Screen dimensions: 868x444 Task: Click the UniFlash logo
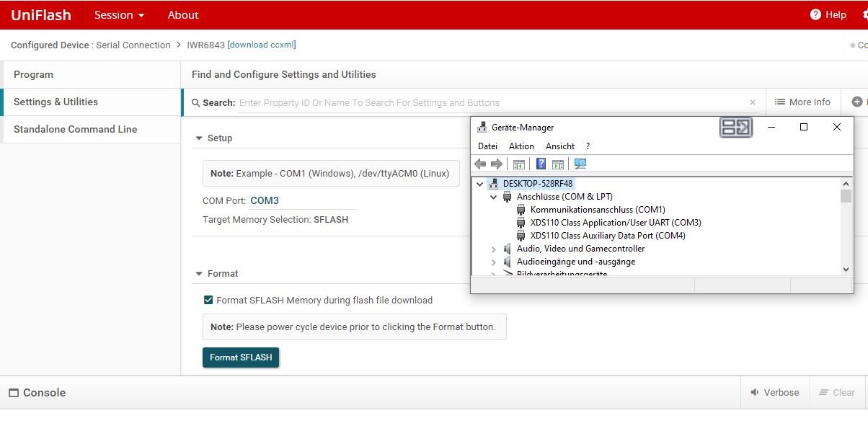[x=41, y=15]
